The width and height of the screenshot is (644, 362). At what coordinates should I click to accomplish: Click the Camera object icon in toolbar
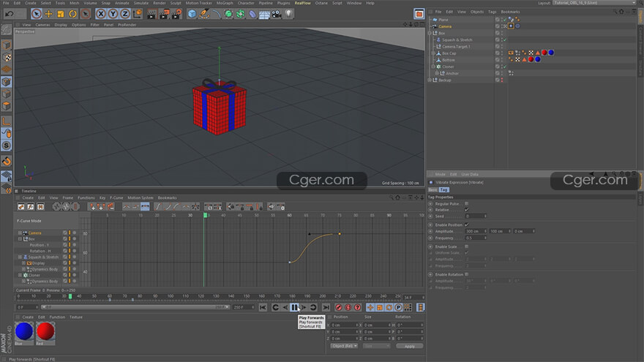click(x=277, y=14)
